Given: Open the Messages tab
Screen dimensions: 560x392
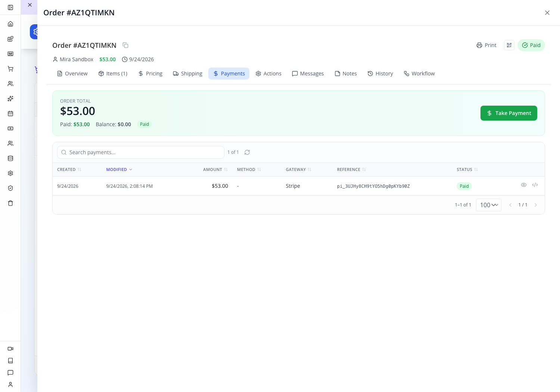Looking at the screenshot, I should [x=308, y=74].
